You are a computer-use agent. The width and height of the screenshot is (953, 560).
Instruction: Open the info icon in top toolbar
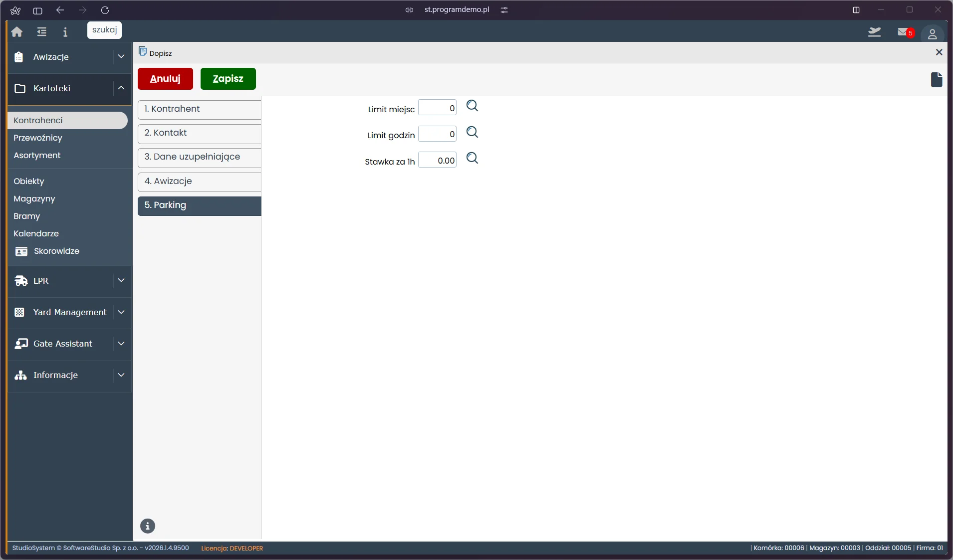(65, 32)
